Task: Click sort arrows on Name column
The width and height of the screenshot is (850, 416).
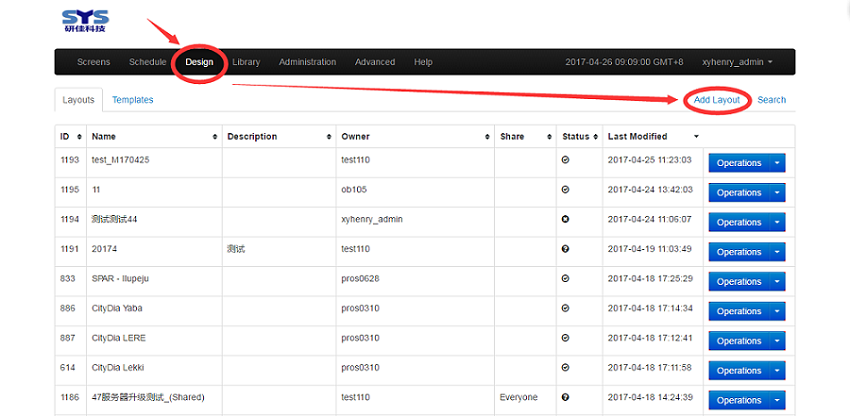Action: click(x=215, y=136)
